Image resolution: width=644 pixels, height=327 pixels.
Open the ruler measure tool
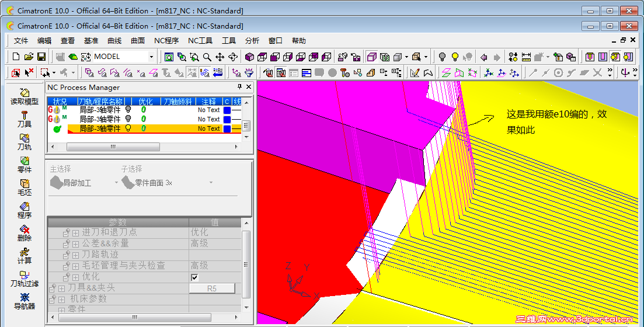pos(526,57)
